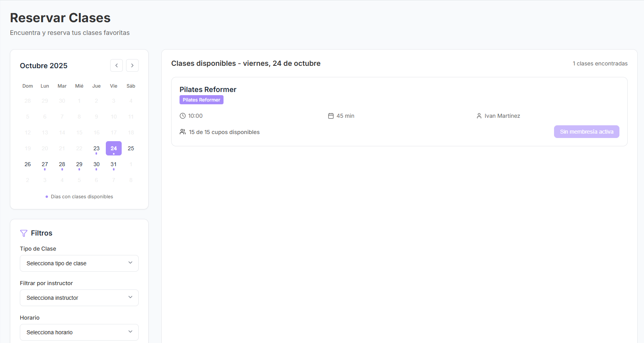Click the Mar weekday column header

click(62, 86)
